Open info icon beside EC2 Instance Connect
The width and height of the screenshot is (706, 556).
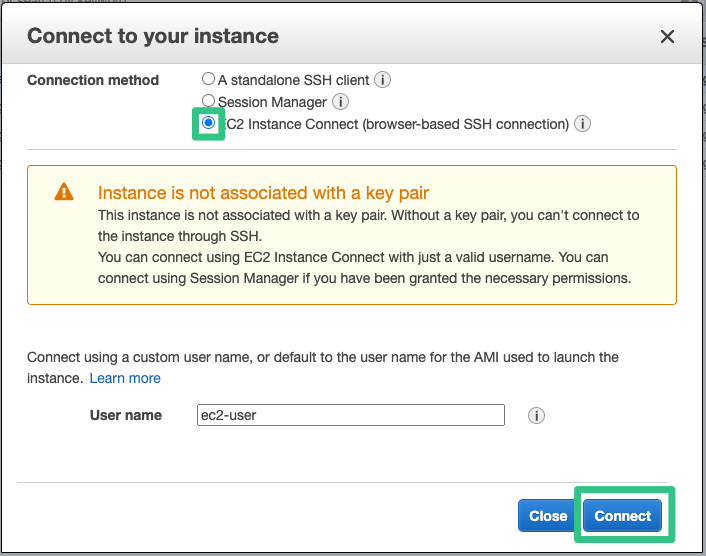583,123
